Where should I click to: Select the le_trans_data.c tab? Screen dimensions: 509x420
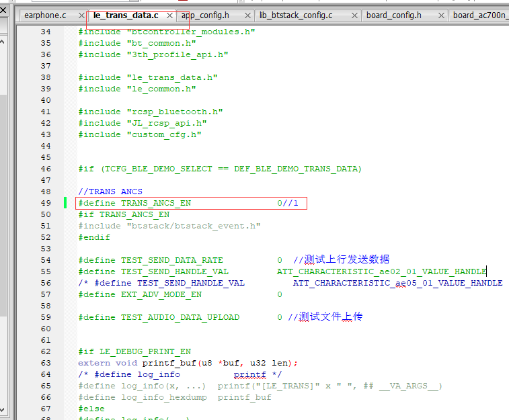126,15
